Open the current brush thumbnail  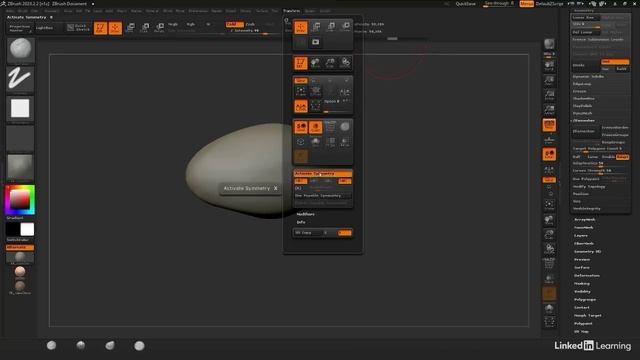tap(20, 50)
